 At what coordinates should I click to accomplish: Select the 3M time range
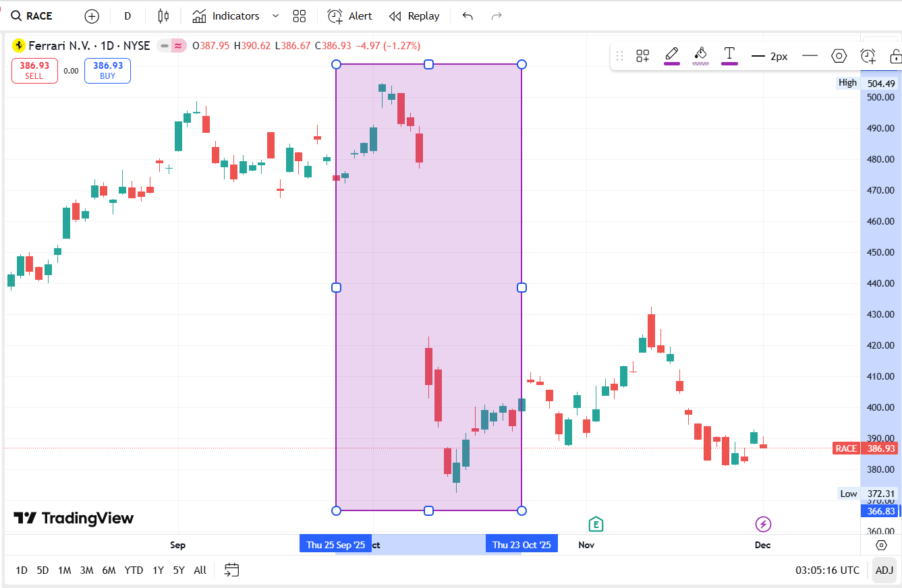click(x=86, y=570)
